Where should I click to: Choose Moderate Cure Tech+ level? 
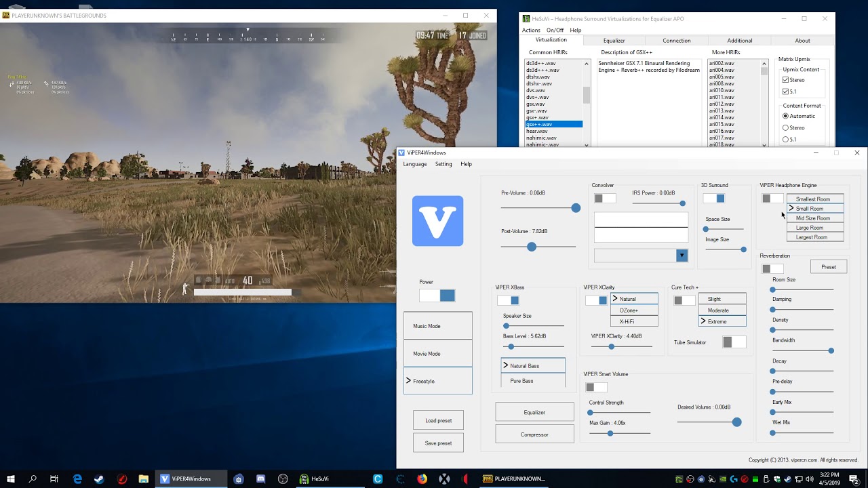tap(722, 310)
